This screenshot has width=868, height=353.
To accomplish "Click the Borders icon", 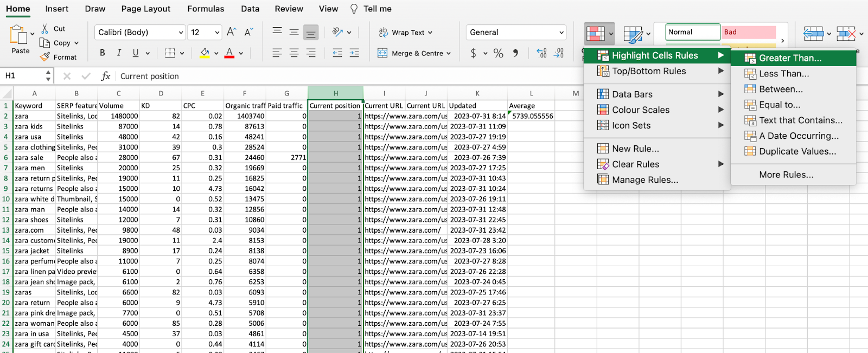I will pos(170,53).
